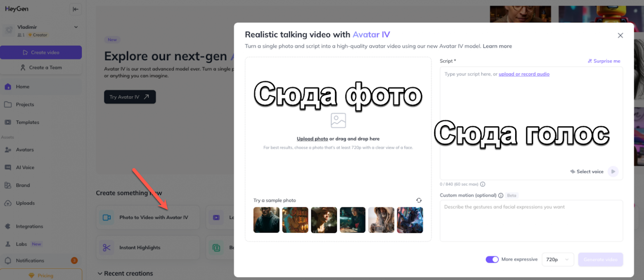Click Create a Team button
This screenshot has height=280, width=644.
click(x=41, y=67)
